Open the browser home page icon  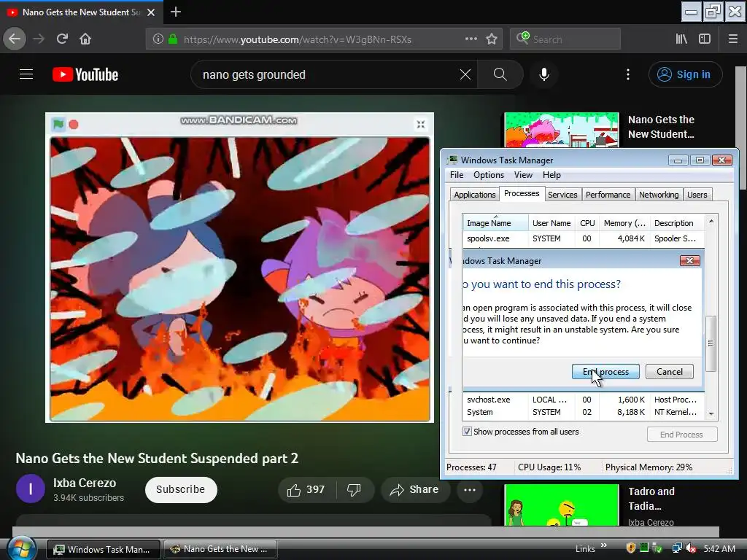pos(85,39)
